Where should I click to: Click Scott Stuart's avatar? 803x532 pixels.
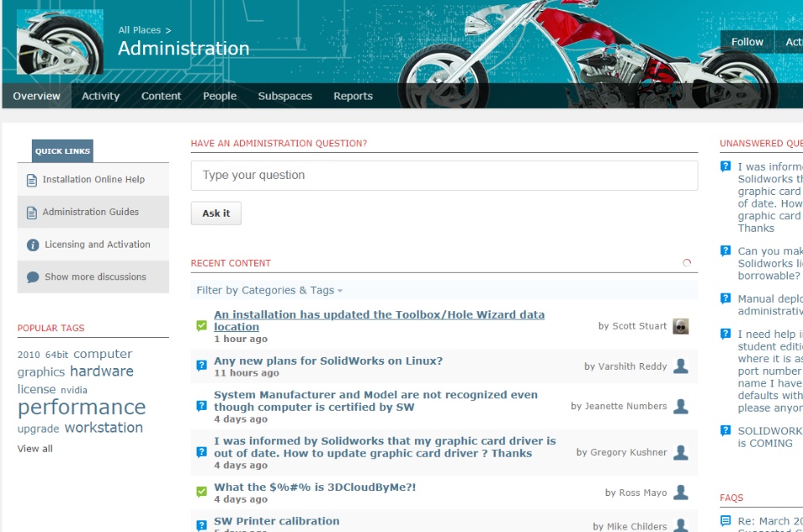681,326
